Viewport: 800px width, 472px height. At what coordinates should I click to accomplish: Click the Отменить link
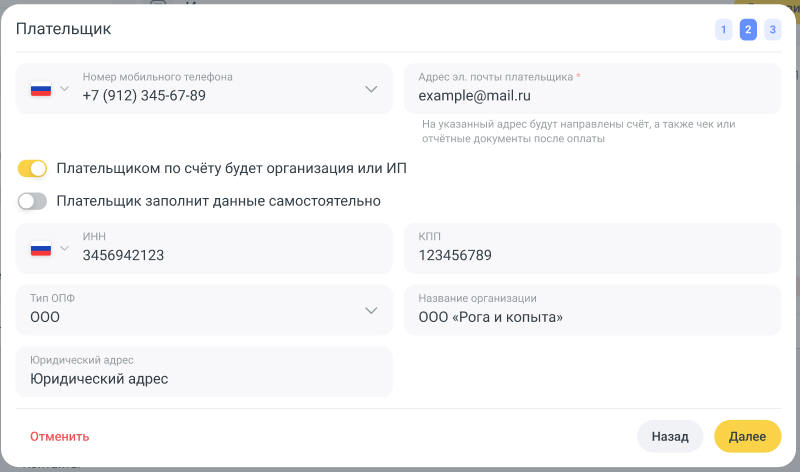click(60, 436)
